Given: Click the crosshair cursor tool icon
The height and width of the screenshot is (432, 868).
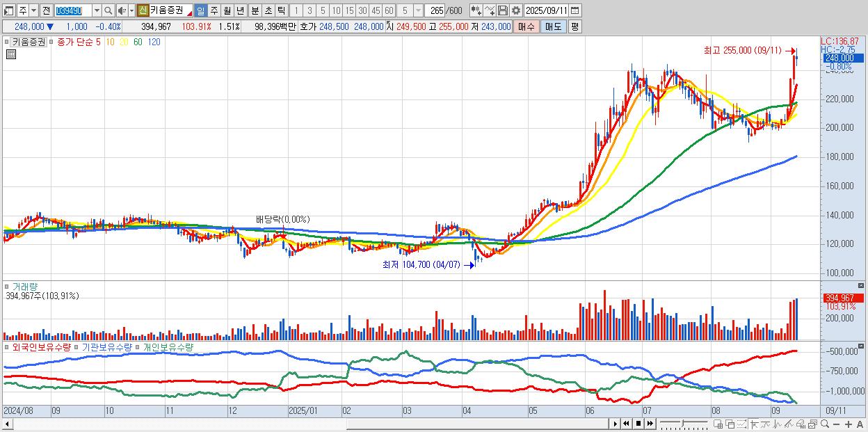Looking at the screenshot, I should click(x=754, y=424).
